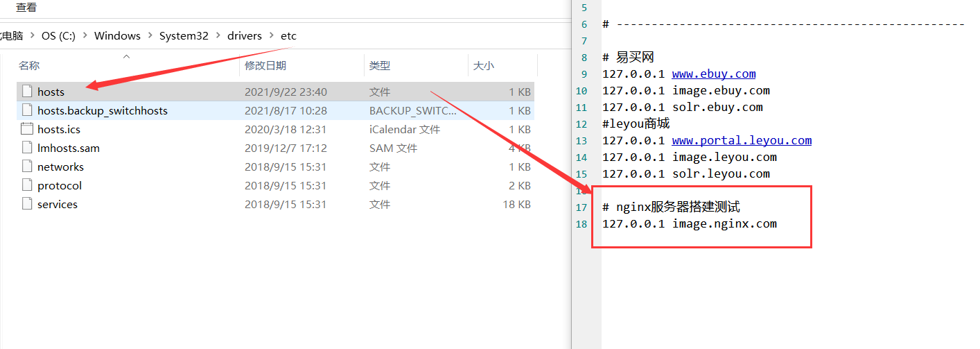Sort files by the 修改日期 column header
This screenshot has height=349, width=980.
point(265,65)
